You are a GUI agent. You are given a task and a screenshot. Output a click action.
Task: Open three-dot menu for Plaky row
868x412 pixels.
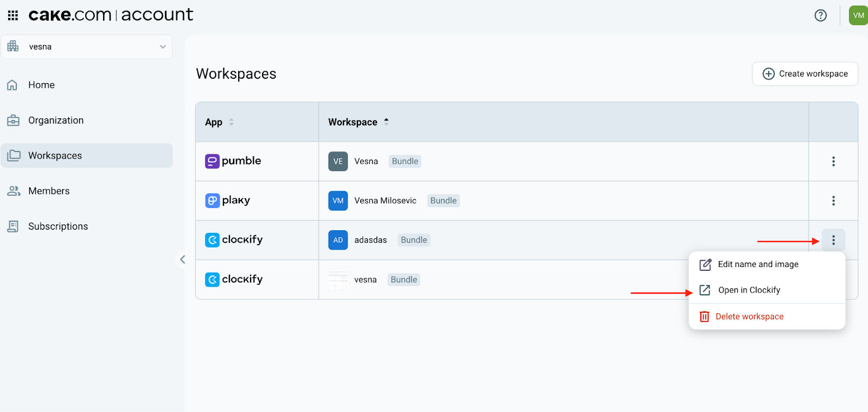tap(834, 200)
